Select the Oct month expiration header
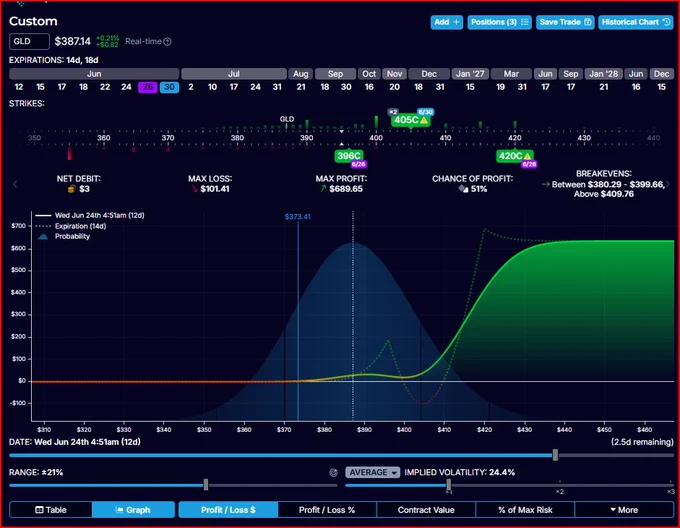680x528 pixels. pos(369,74)
